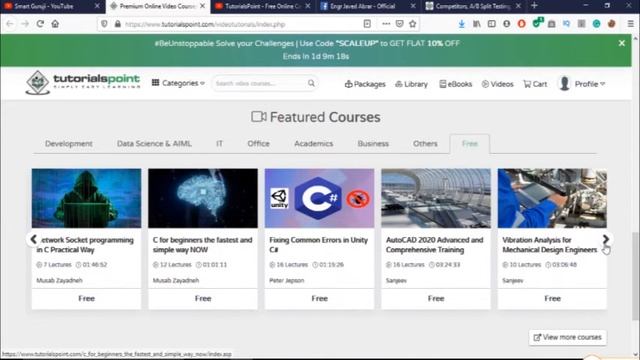Click the page vertical scrollbar

(x=636, y=276)
